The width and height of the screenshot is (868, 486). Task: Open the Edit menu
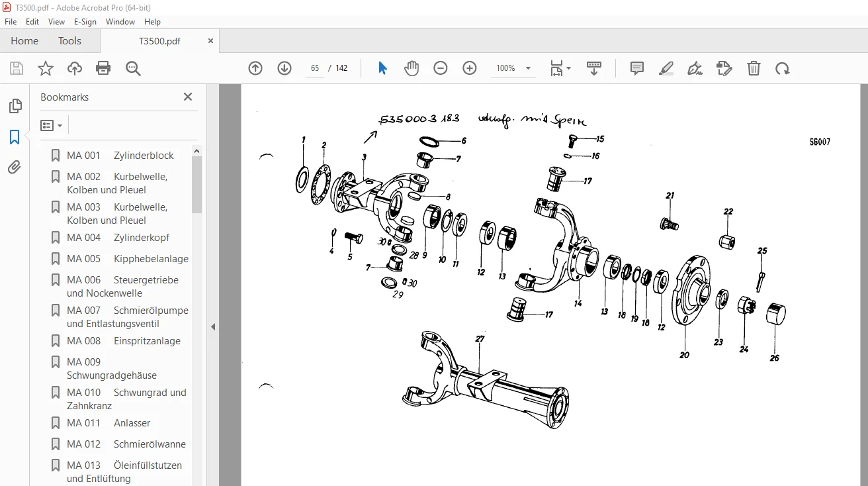32,22
